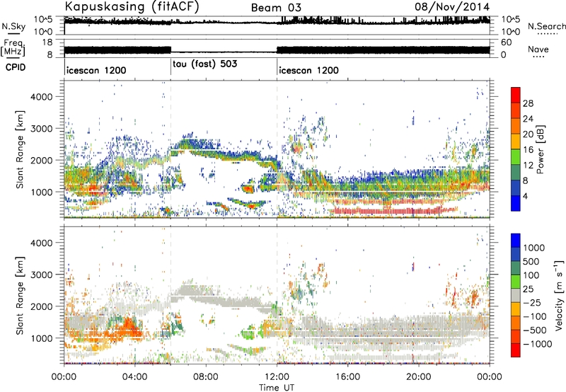This screenshot has height=392, width=566.
Task: Click the blue bottom of the Power color bar
Action: point(516,204)
